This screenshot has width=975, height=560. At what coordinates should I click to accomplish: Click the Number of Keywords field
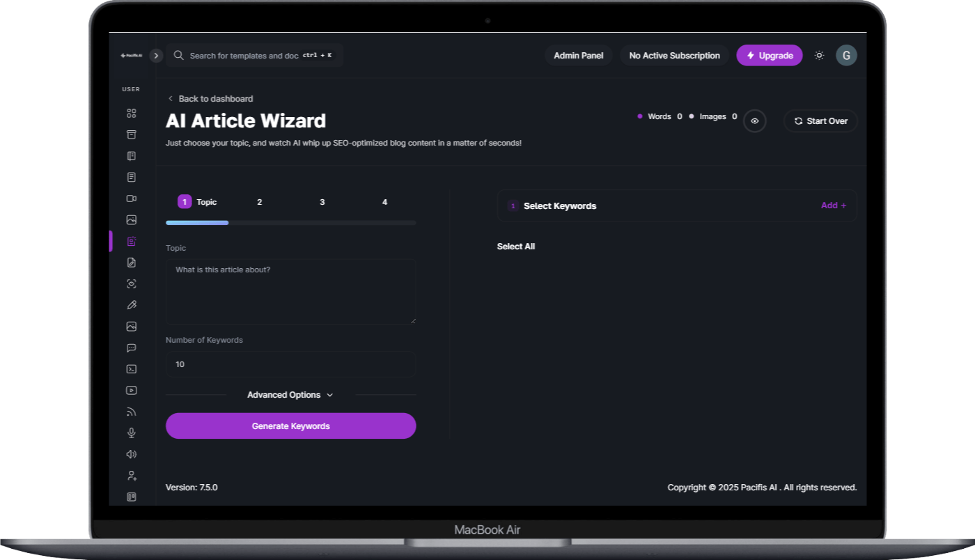point(291,364)
